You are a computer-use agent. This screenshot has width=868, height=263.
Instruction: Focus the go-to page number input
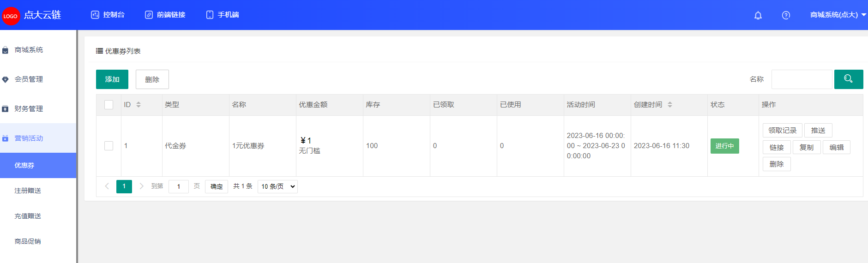coord(179,186)
